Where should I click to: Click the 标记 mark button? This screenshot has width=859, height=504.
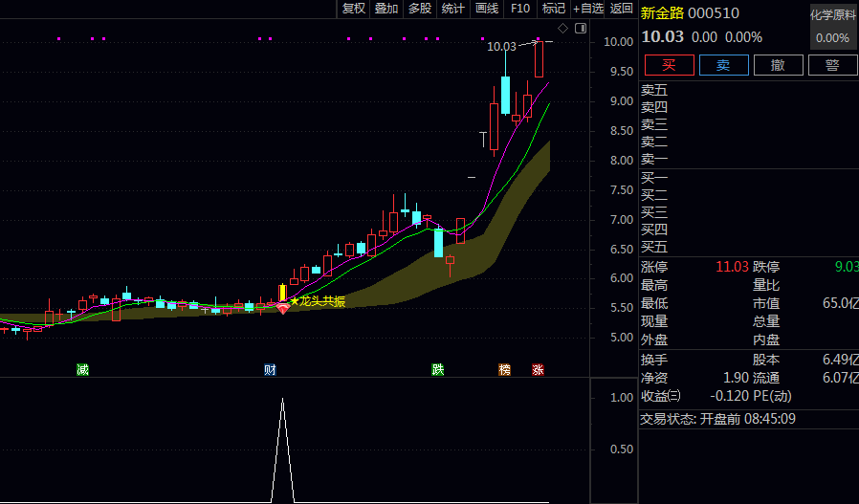click(553, 9)
